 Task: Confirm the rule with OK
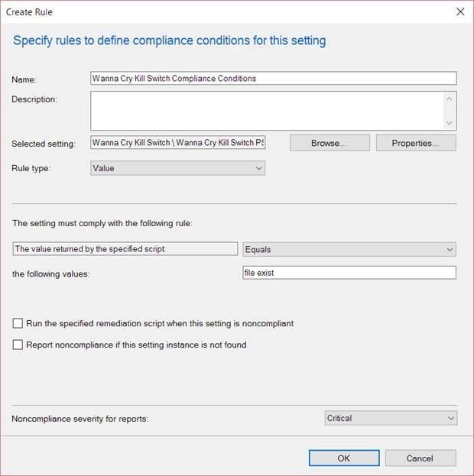[344, 458]
